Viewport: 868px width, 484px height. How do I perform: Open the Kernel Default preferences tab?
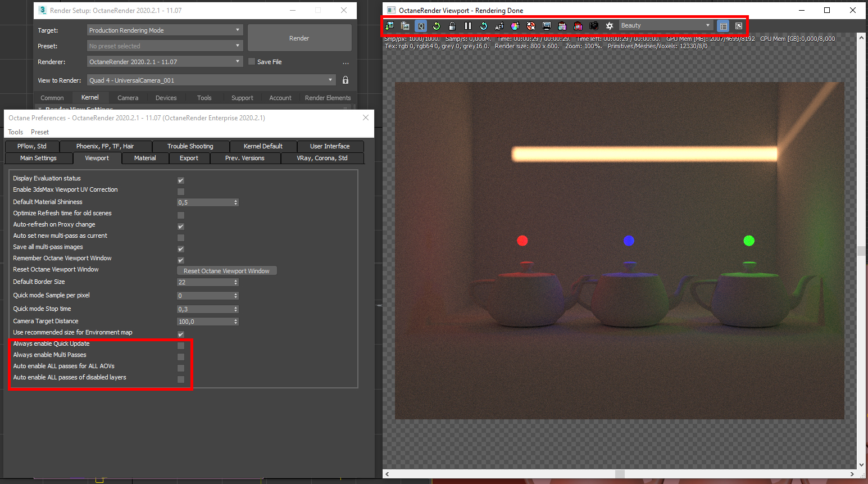[263, 146]
